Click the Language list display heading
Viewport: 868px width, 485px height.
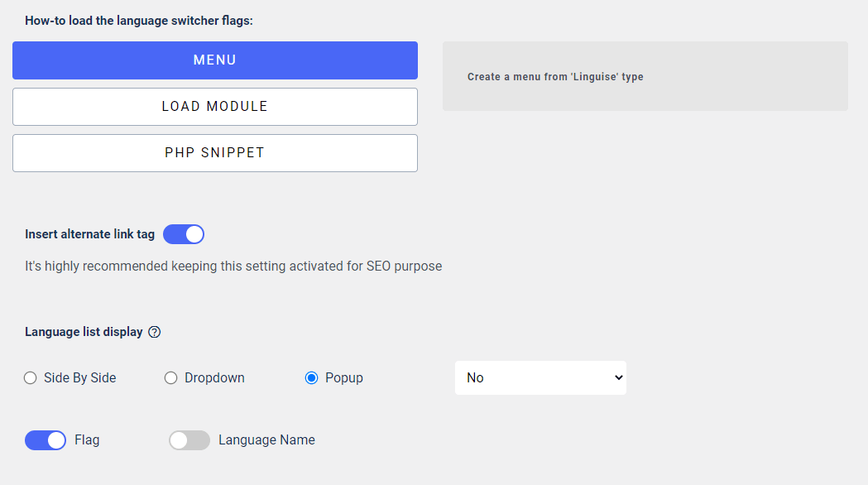click(x=84, y=332)
